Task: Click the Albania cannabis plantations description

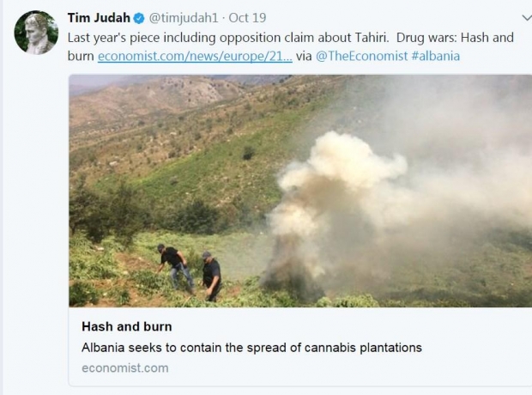Action: click(x=251, y=348)
